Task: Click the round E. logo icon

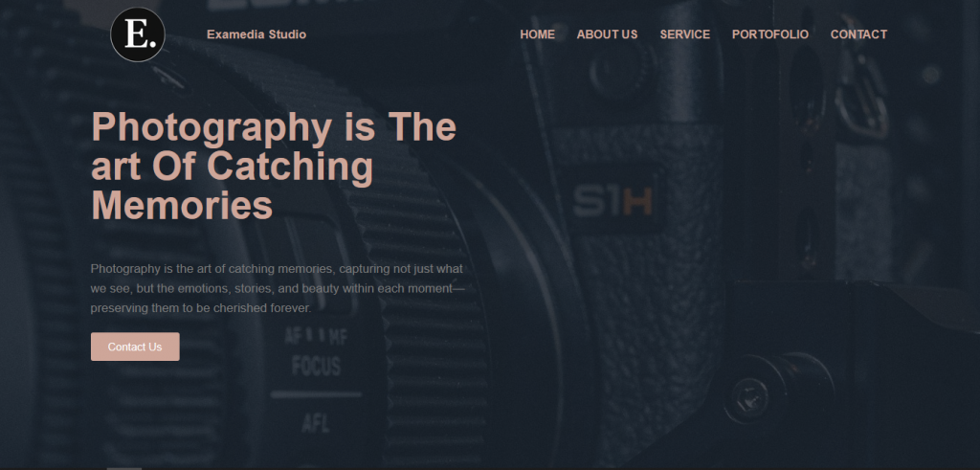Action: point(138,34)
